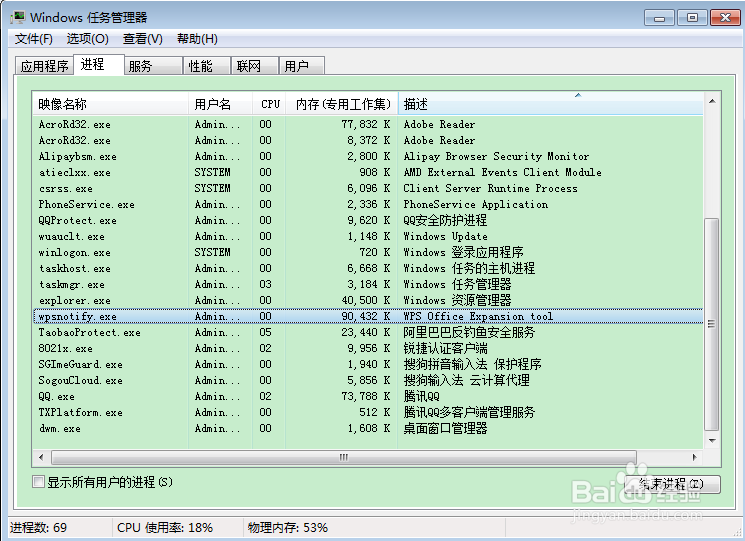Select the TXPlatform.exe process

click(368, 412)
